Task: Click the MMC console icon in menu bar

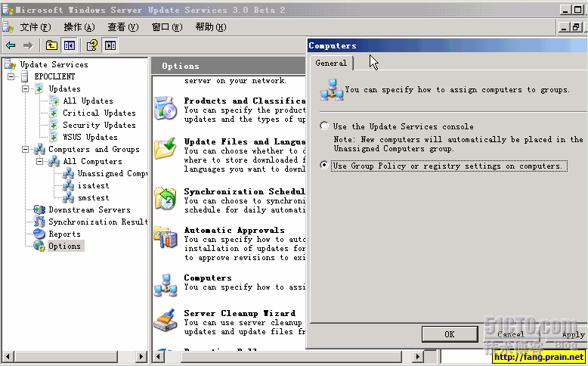Action: (8, 27)
